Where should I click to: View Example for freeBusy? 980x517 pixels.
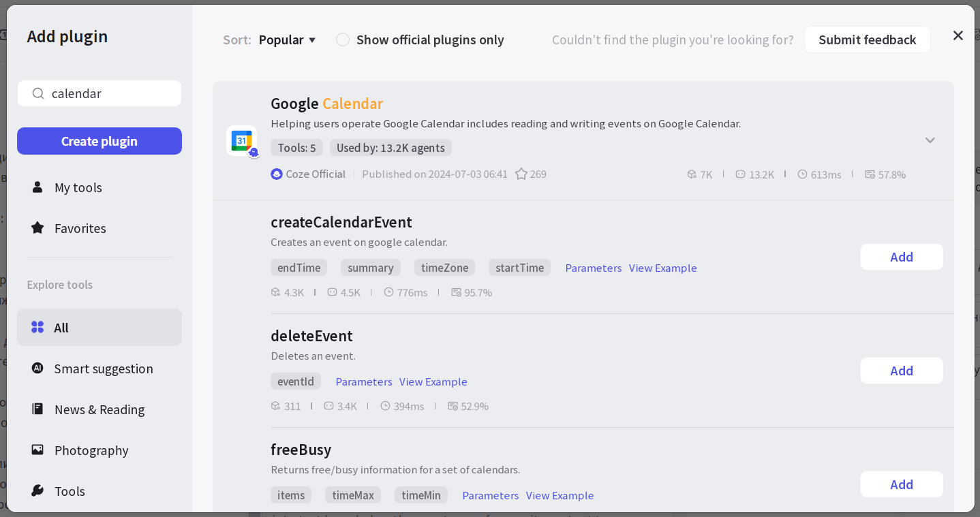coord(560,495)
